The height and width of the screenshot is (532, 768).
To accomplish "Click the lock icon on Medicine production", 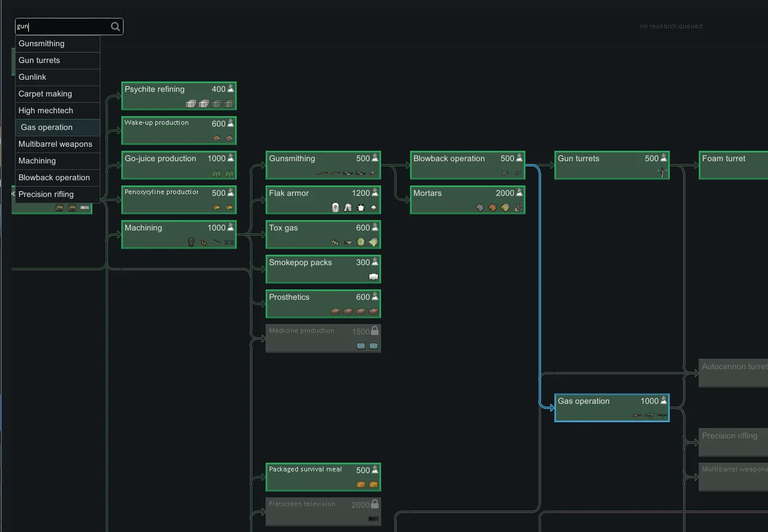I will coord(375,331).
